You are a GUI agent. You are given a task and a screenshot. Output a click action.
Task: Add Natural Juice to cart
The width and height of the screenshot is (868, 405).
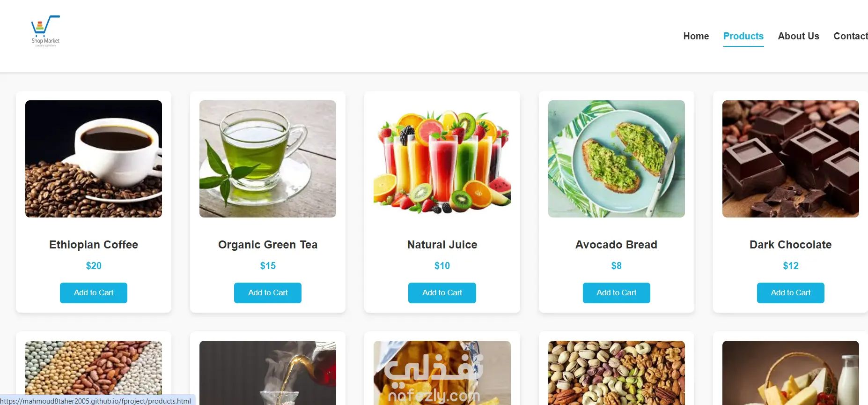pyautogui.click(x=442, y=293)
